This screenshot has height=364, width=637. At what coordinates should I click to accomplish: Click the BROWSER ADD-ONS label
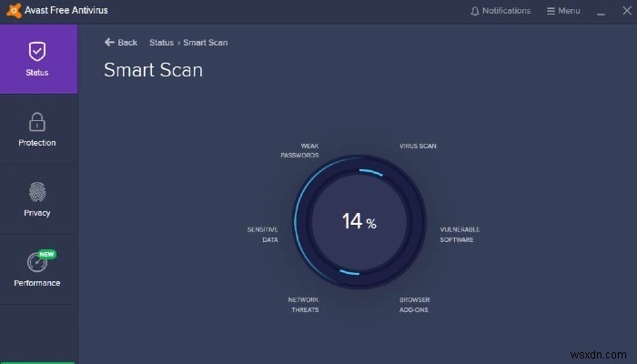point(414,305)
